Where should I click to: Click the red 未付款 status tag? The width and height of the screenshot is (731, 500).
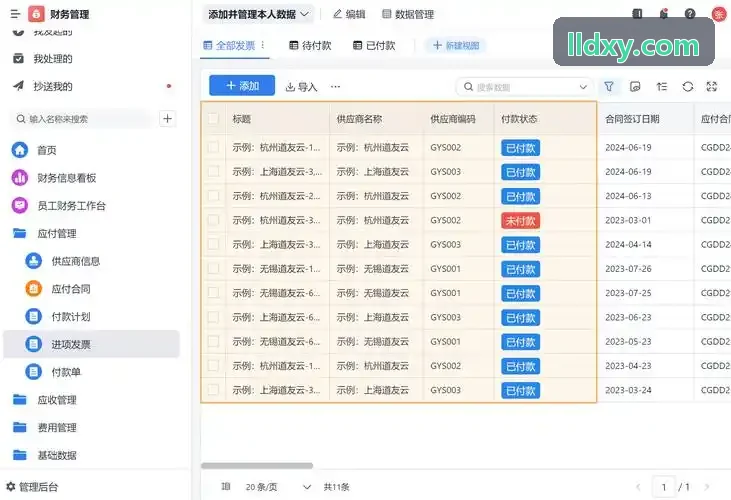(x=521, y=220)
